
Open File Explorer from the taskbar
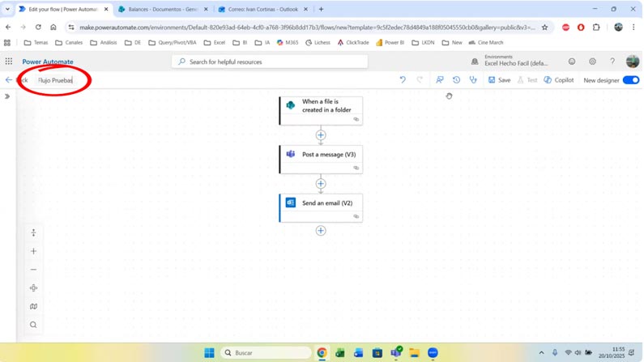[x=414, y=353]
